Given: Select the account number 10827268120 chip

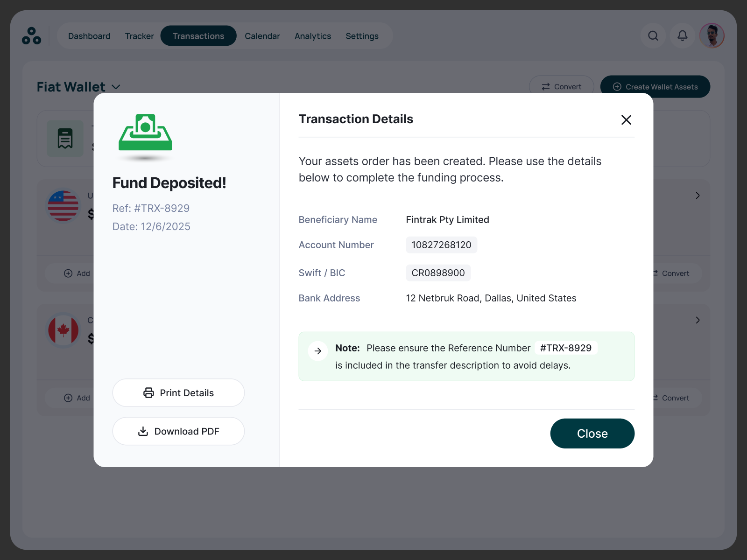Looking at the screenshot, I should [441, 245].
